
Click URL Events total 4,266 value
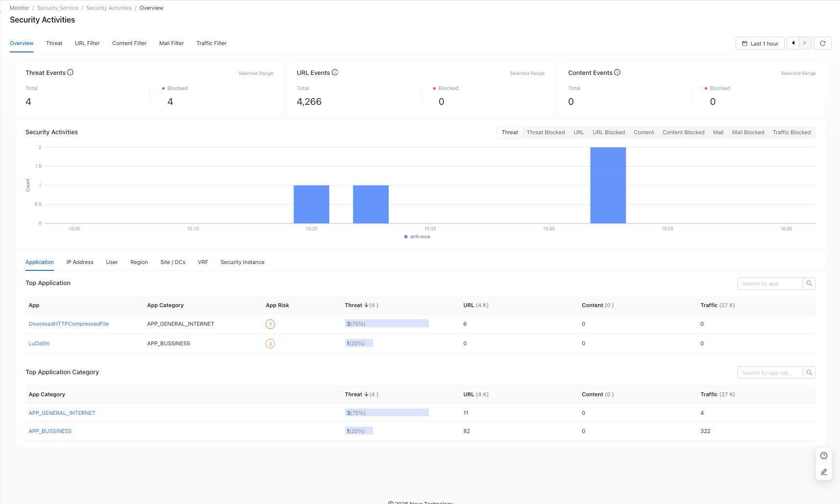309,101
